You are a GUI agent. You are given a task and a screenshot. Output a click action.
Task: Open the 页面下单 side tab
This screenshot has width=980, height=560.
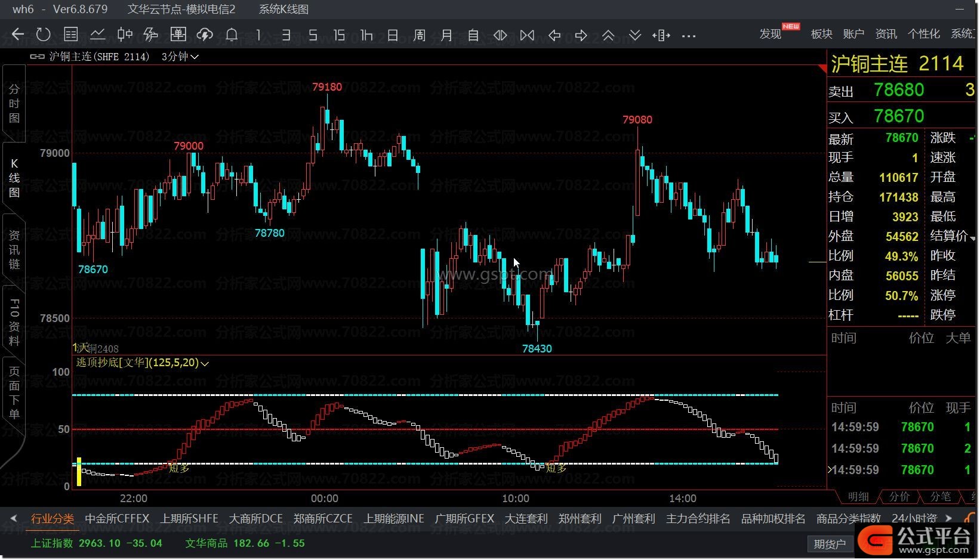coord(14,393)
